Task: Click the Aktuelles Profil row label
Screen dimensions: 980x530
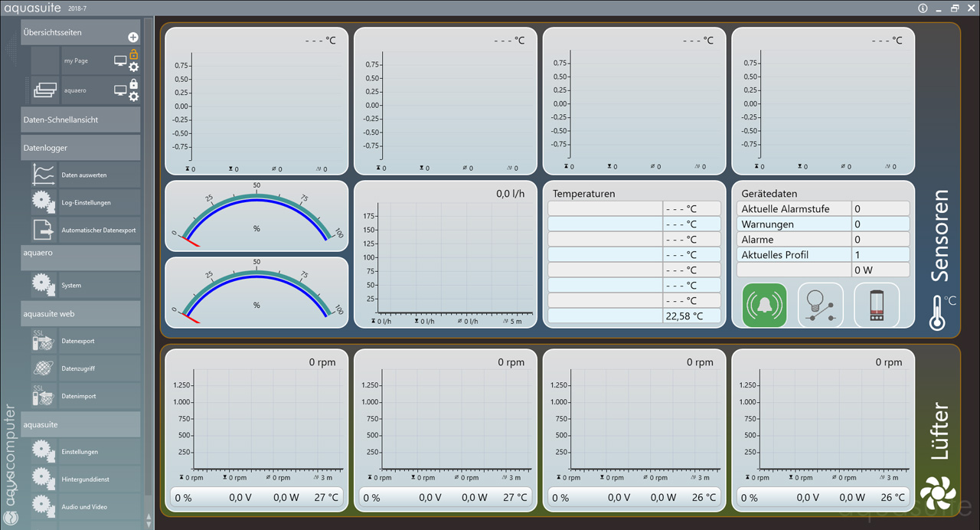Action: (x=776, y=254)
